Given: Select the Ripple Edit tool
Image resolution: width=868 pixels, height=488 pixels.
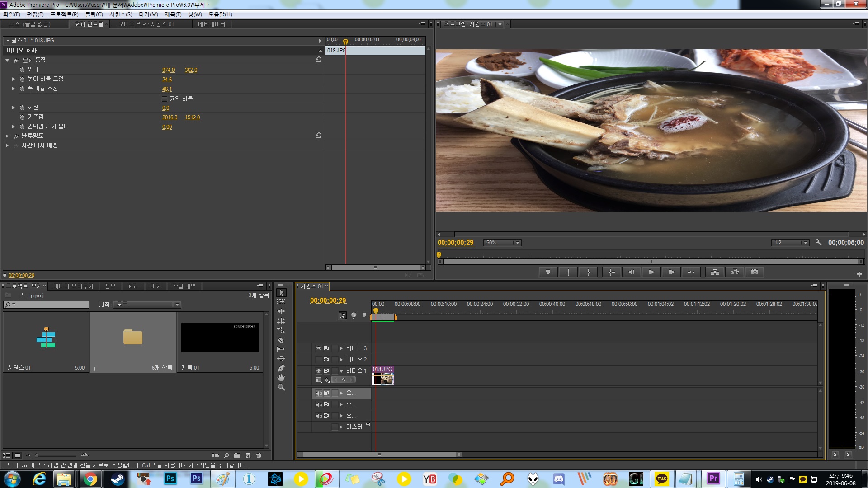Looking at the screenshot, I should coord(281,311).
